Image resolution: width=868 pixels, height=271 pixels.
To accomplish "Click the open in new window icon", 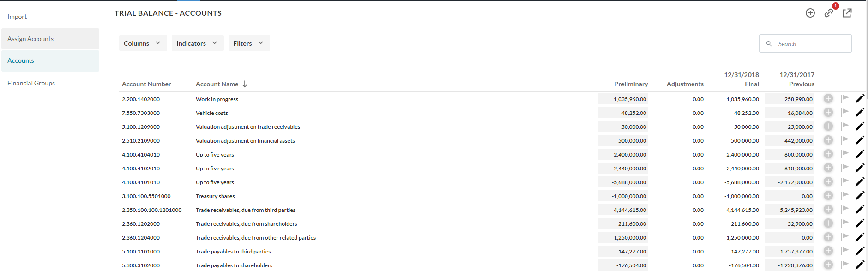I will click(x=847, y=13).
